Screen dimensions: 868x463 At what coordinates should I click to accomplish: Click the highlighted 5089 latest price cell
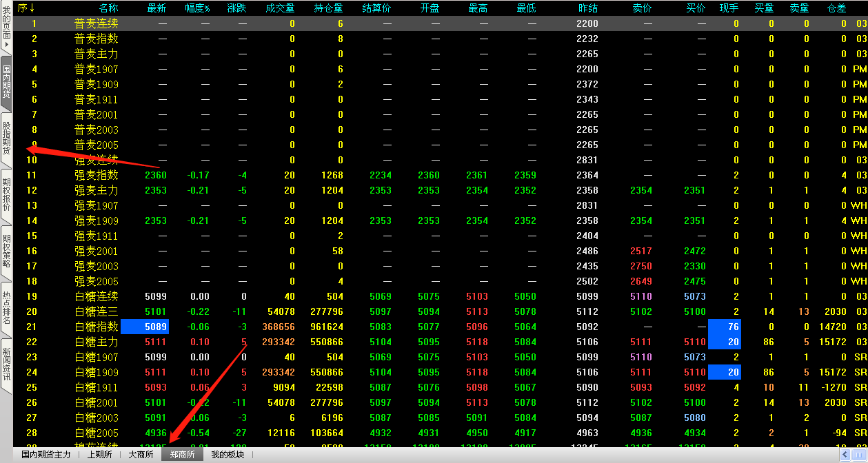pos(145,327)
